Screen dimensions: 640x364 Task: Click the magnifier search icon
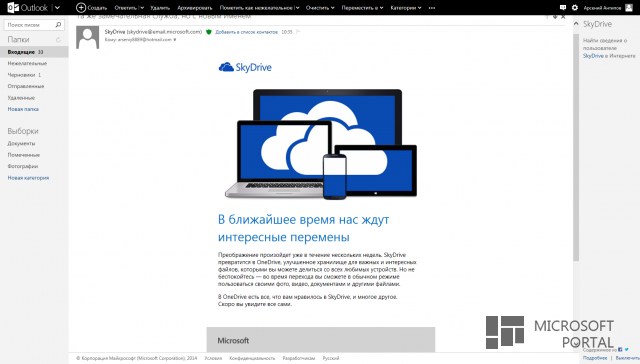(x=58, y=25)
